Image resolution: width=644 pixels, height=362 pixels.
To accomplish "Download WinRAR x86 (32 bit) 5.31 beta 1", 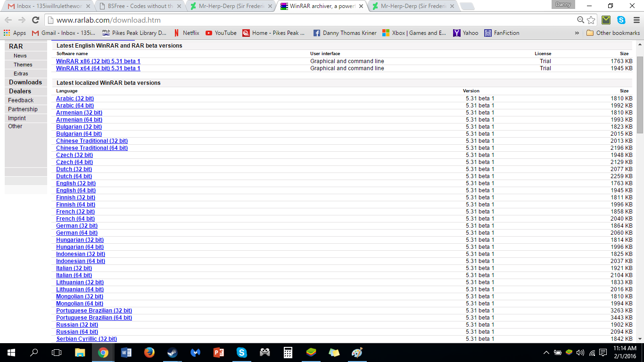I will [98, 61].
